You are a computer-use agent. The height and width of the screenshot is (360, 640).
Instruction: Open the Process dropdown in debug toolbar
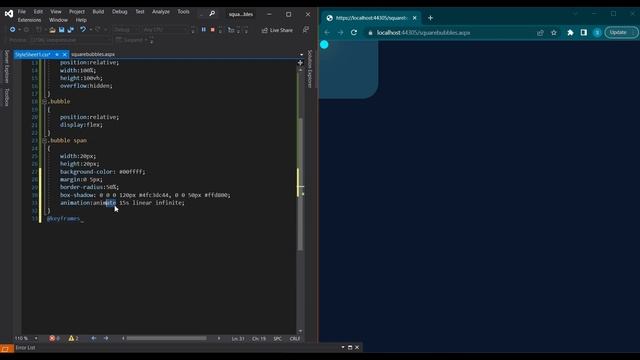pyautogui.click(x=60, y=40)
